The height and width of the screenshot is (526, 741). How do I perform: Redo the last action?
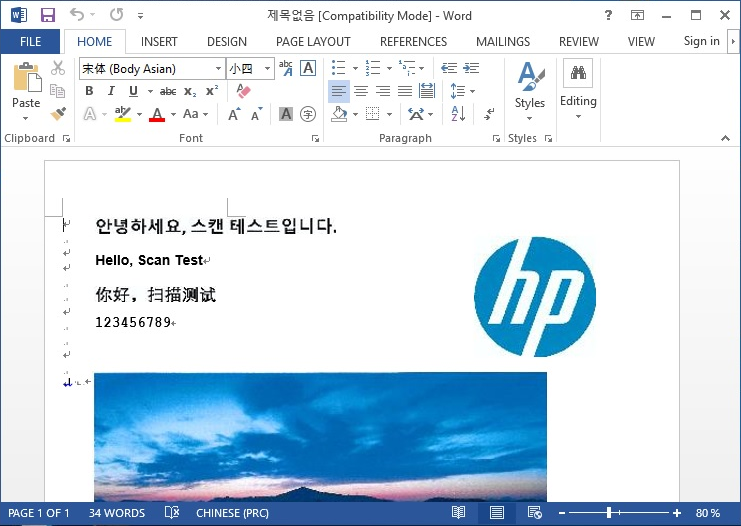[x=116, y=15]
